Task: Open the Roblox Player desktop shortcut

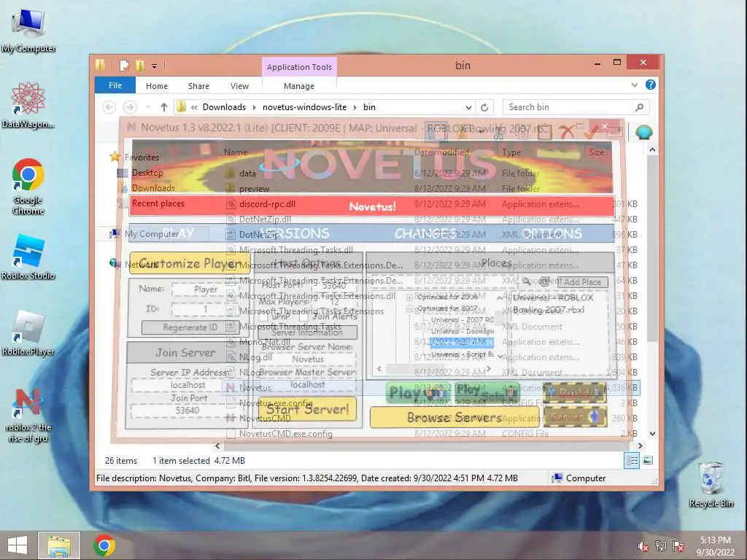Action: point(28,333)
